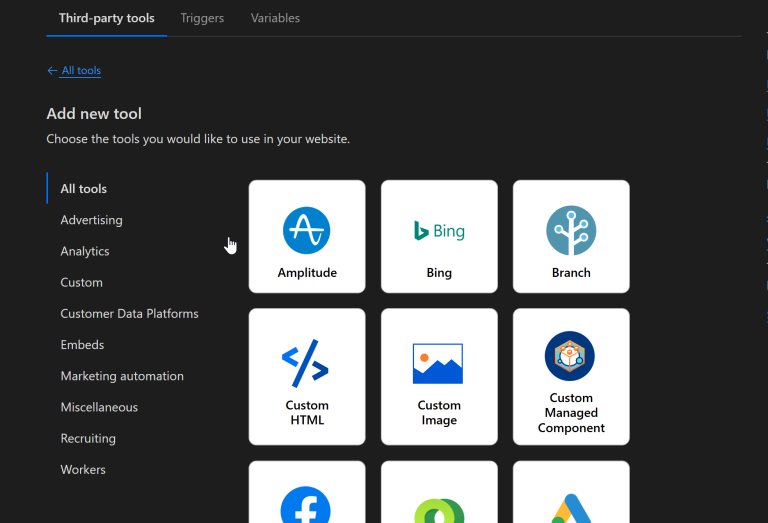
Task: Open the Custom Managed Component card
Action: click(x=571, y=377)
